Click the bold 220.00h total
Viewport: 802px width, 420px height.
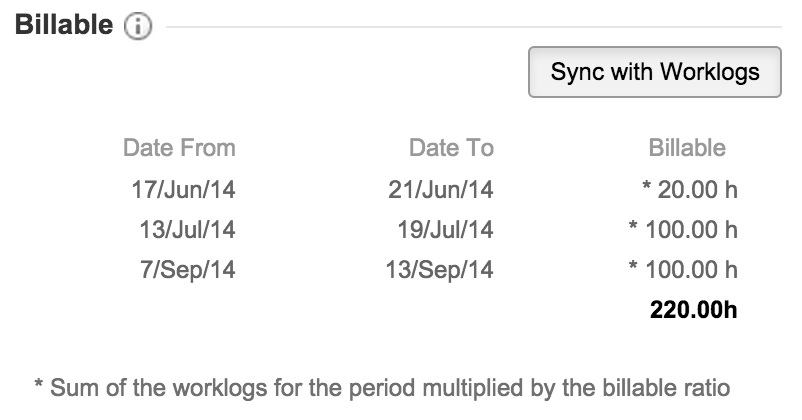693,310
